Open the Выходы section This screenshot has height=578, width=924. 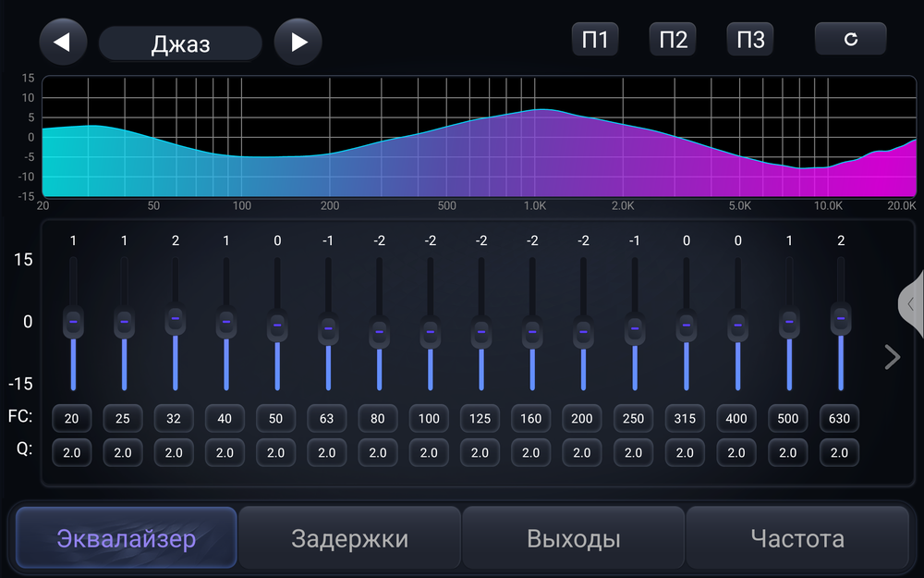coord(573,537)
